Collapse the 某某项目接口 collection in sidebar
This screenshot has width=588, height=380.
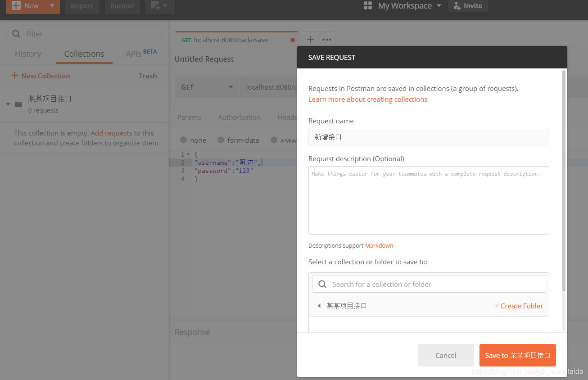8,104
